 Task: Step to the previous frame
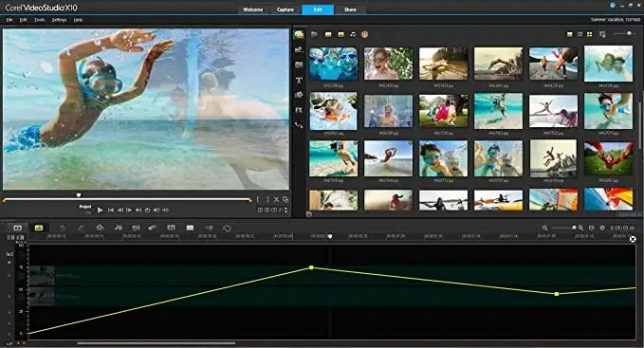click(120, 211)
